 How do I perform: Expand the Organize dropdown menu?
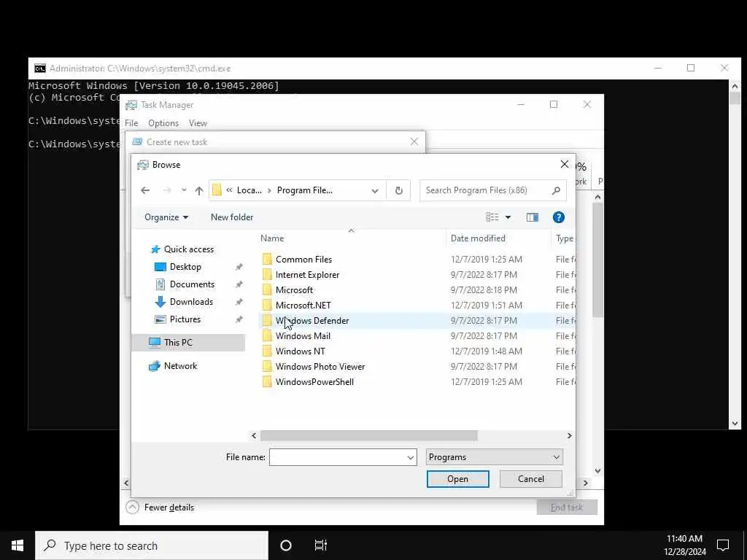tap(166, 217)
